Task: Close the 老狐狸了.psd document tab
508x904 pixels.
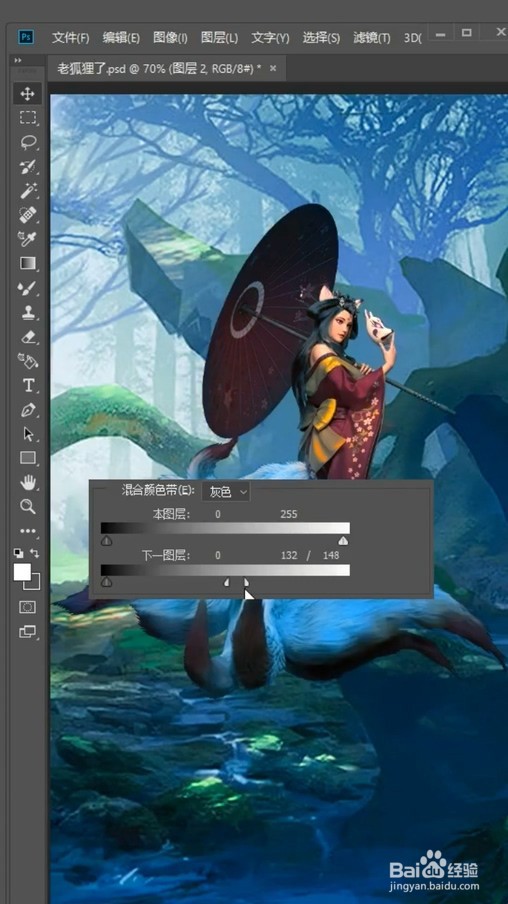Action: click(x=273, y=69)
